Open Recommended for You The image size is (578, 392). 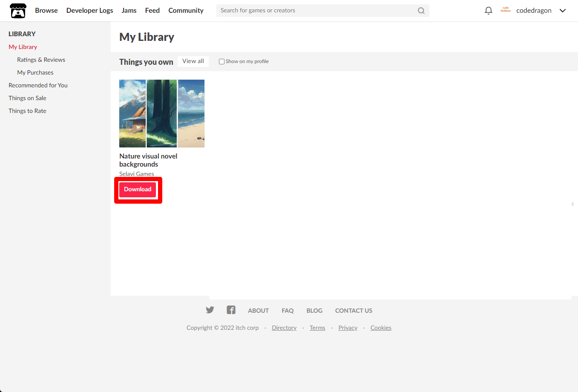click(x=38, y=85)
